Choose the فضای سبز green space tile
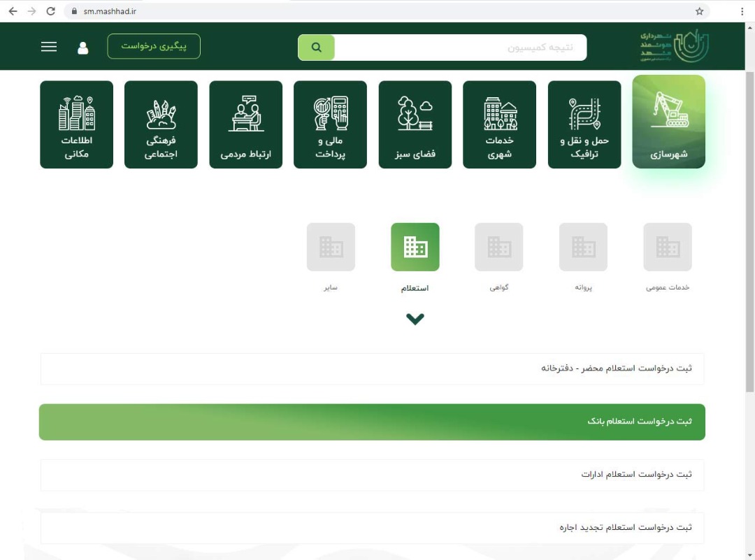This screenshot has width=755, height=560. (415, 124)
